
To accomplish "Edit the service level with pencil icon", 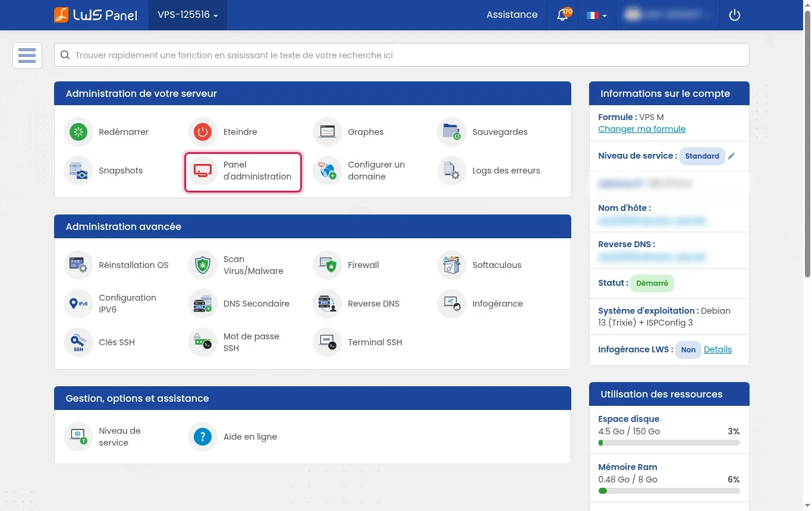I will [732, 156].
